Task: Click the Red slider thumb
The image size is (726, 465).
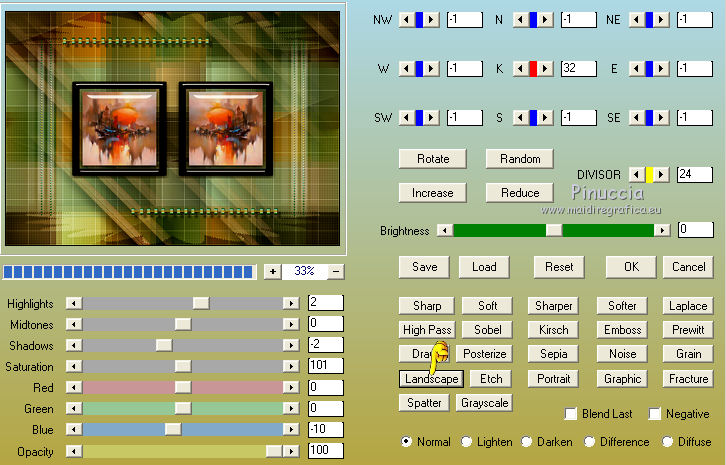Action: 183,387
